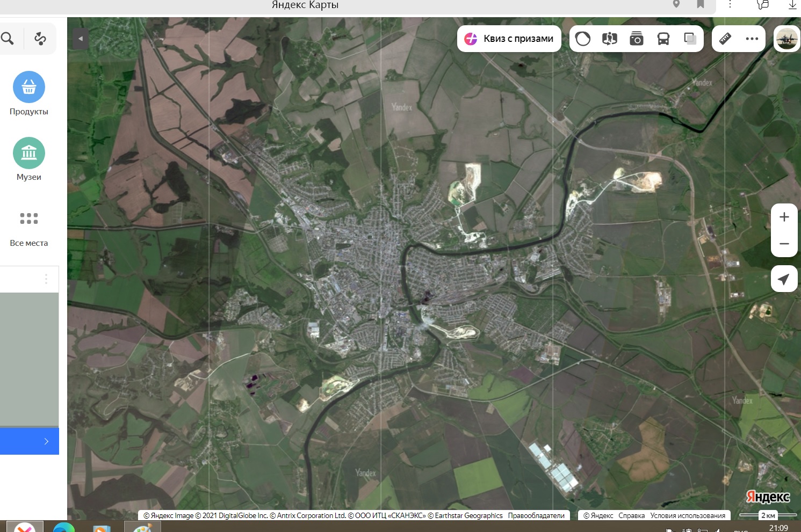Open the orange media player taskbar icon

[x=102, y=528]
